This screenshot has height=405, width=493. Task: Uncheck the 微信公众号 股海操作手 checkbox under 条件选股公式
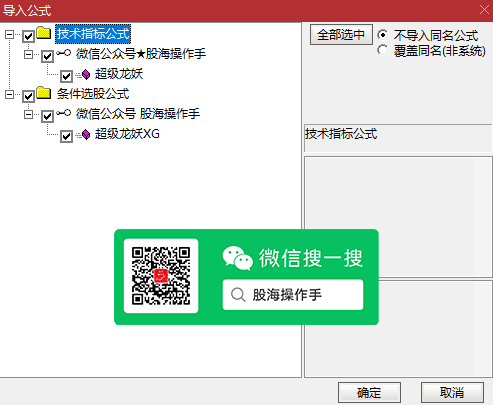(x=47, y=116)
